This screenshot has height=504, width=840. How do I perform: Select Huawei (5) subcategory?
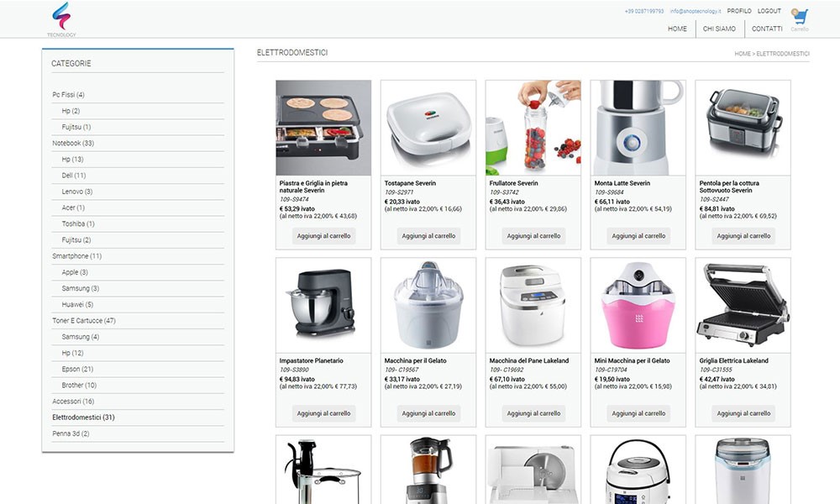77,304
